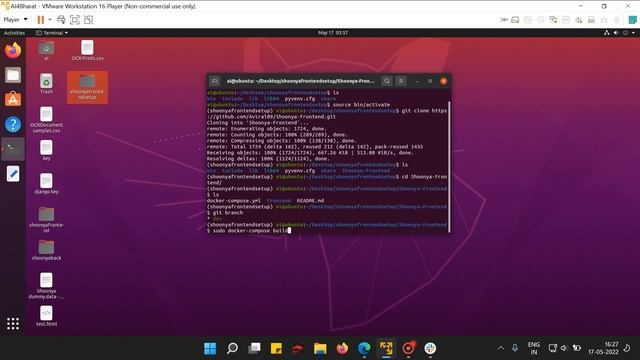Click new tab button in terminal titlebar

tap(214, 81)
